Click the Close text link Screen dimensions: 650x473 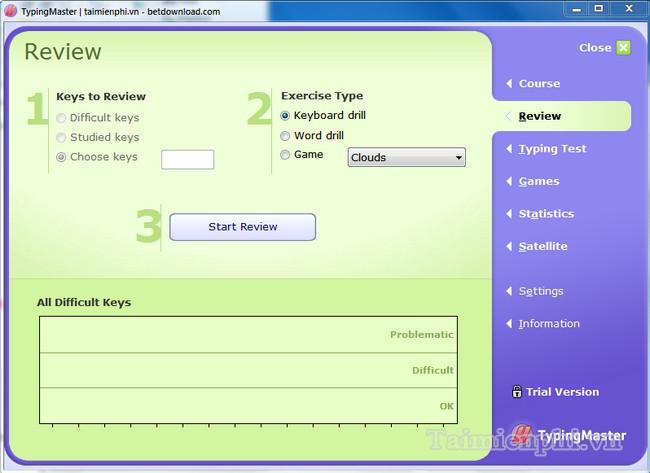[x=595, y=48]
